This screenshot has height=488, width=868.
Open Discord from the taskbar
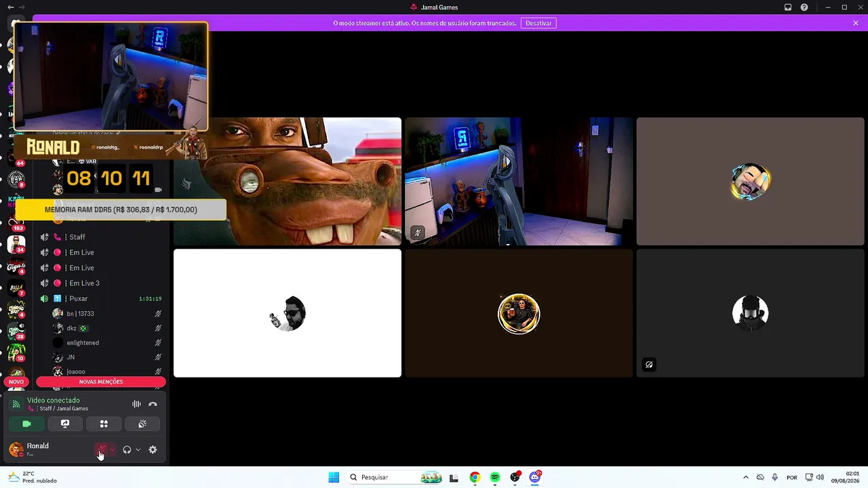click(x=536, y=477)
